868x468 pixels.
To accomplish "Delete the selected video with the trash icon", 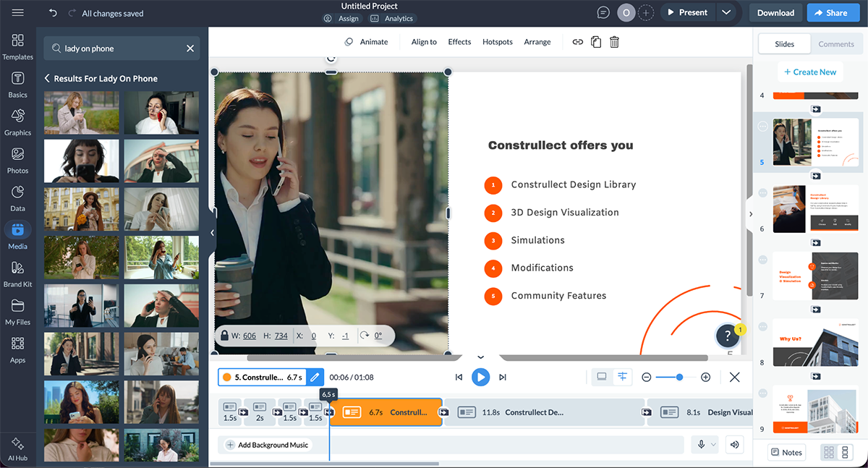I will [x=614, y=42].
